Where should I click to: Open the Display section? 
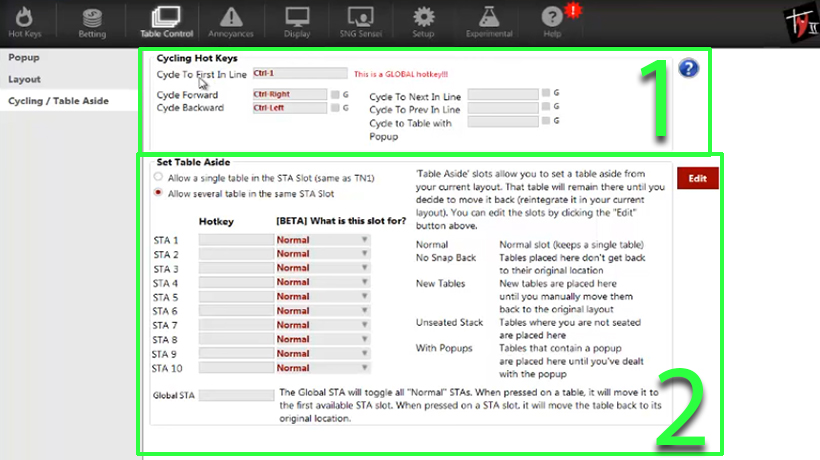tap(297, 22)
